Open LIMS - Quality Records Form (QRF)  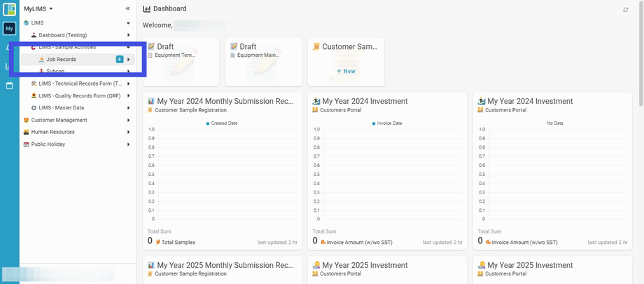click(x=79, y=96)
